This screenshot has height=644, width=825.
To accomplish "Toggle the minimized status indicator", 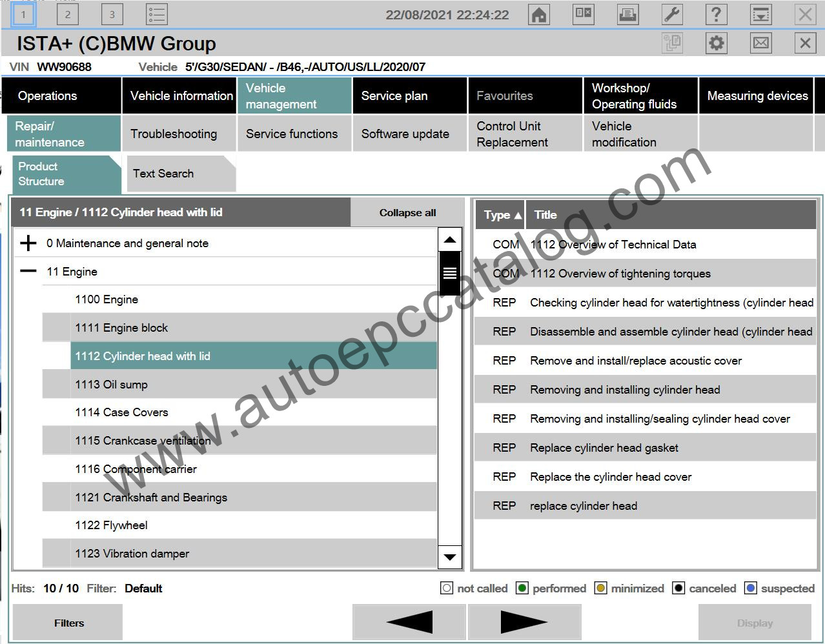I will 600,589.
